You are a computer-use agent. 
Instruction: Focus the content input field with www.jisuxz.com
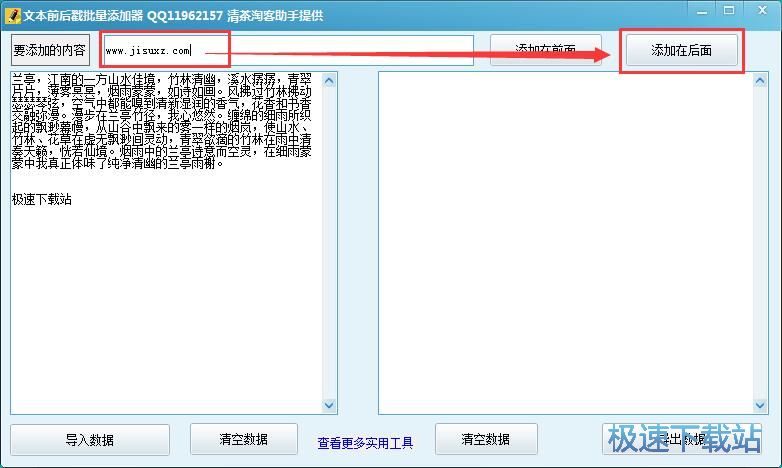pos(288,50)
